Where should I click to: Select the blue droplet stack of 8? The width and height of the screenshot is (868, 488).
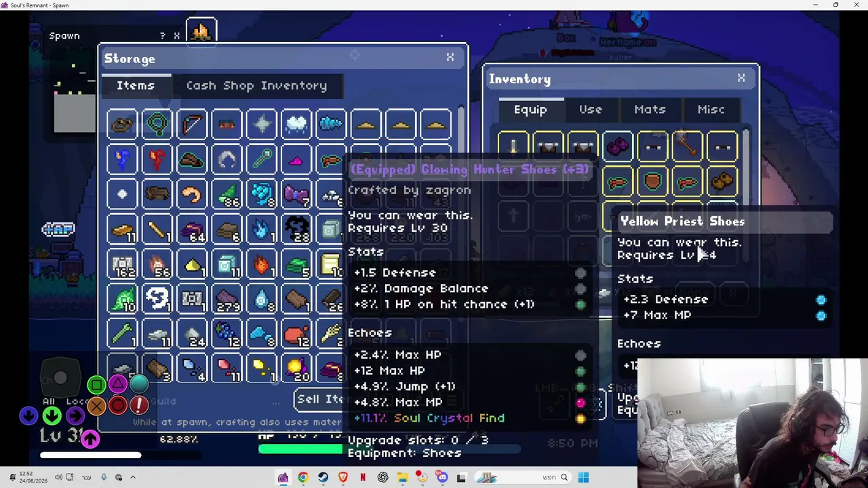point(262,300)
